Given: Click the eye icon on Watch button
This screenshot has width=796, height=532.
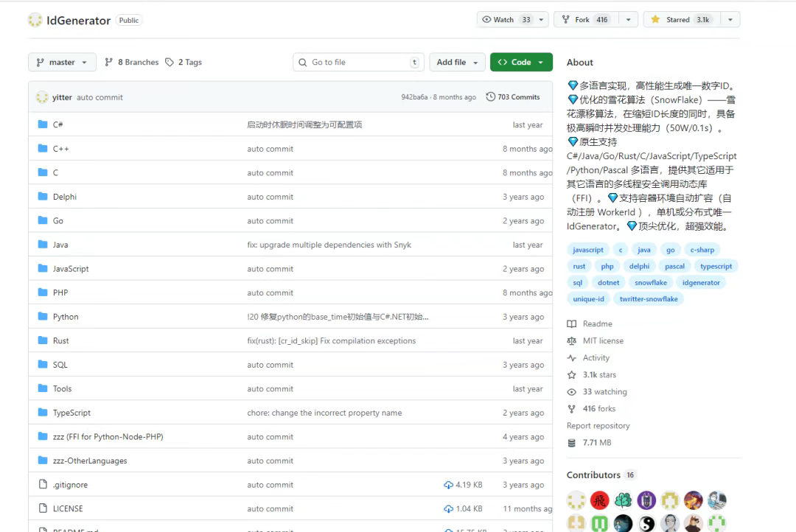Looking at the screenshot, I should click(486, 19).
